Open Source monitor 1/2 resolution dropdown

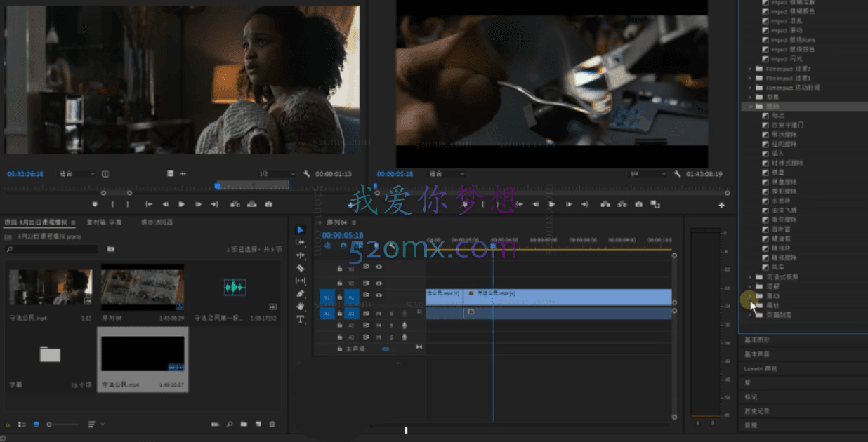tap(277, 173)
